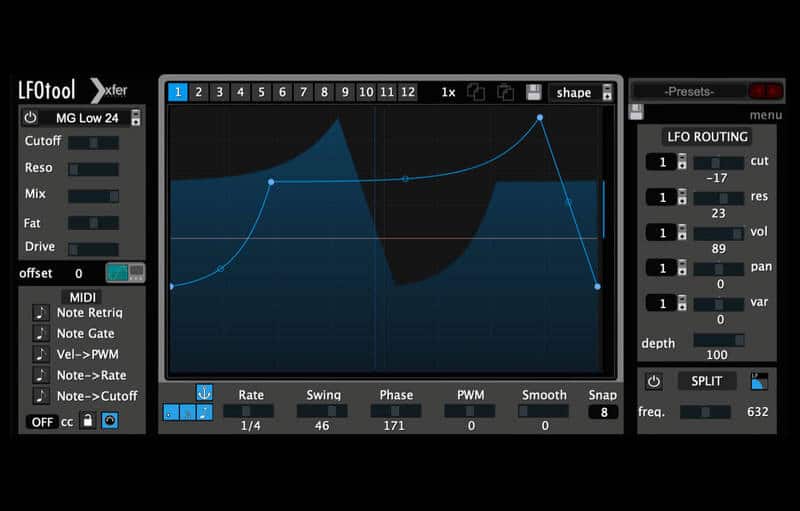Toggle the anchor icon above Rate
This screenshot has width=800, height=511.
tap(204, 393)
